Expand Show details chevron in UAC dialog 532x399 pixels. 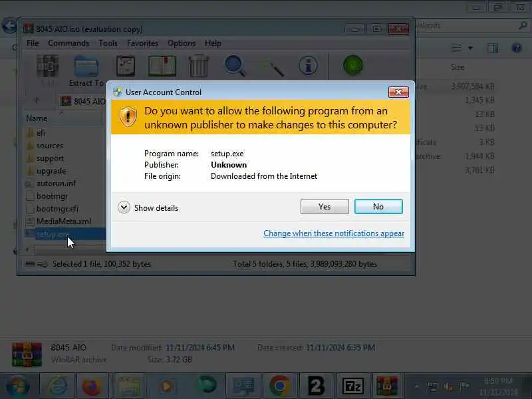click(124, 207)
